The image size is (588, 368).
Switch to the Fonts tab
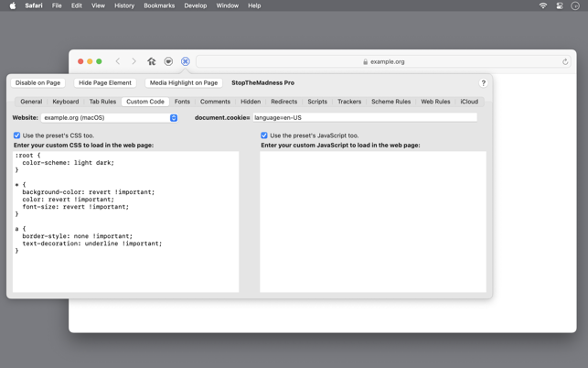(182, 102)
